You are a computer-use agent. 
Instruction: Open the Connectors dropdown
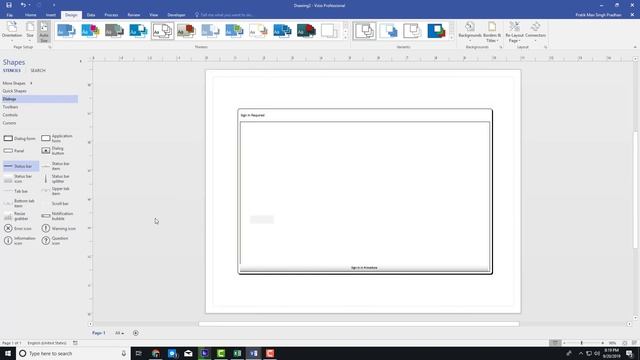click(x=536, y=31)
